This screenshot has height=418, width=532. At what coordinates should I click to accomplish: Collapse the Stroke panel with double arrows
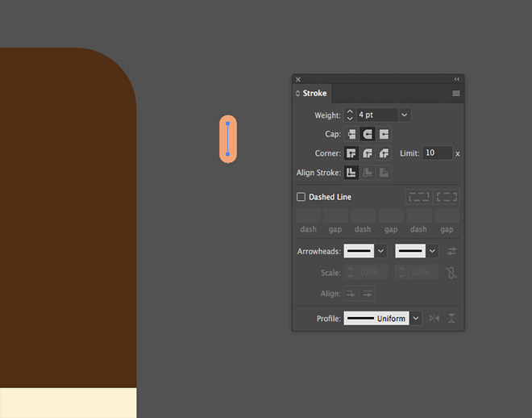tap(457, 79)
